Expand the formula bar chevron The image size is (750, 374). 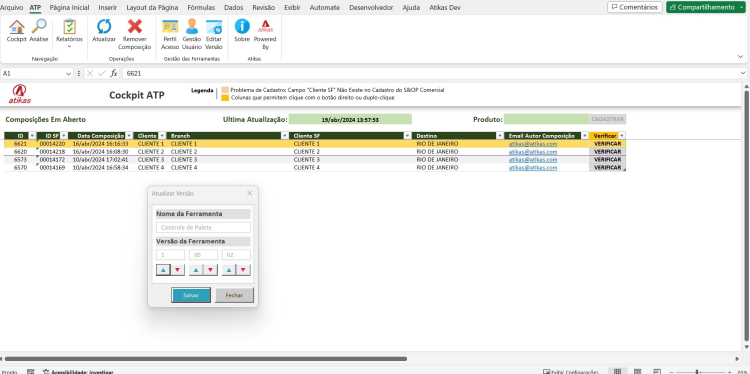pos(743,73)
